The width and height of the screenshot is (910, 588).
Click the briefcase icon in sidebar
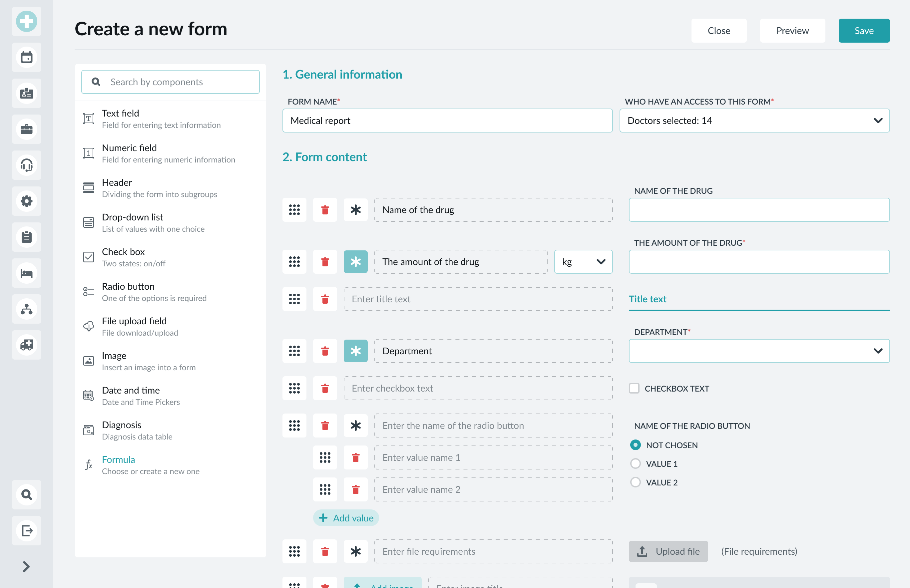[x=26, y=130]
